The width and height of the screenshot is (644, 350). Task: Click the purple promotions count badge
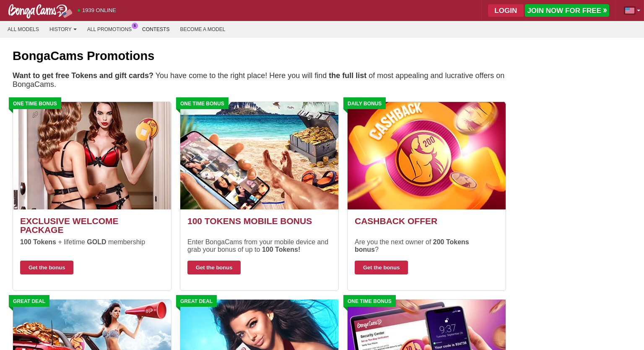tap(135, 26)
